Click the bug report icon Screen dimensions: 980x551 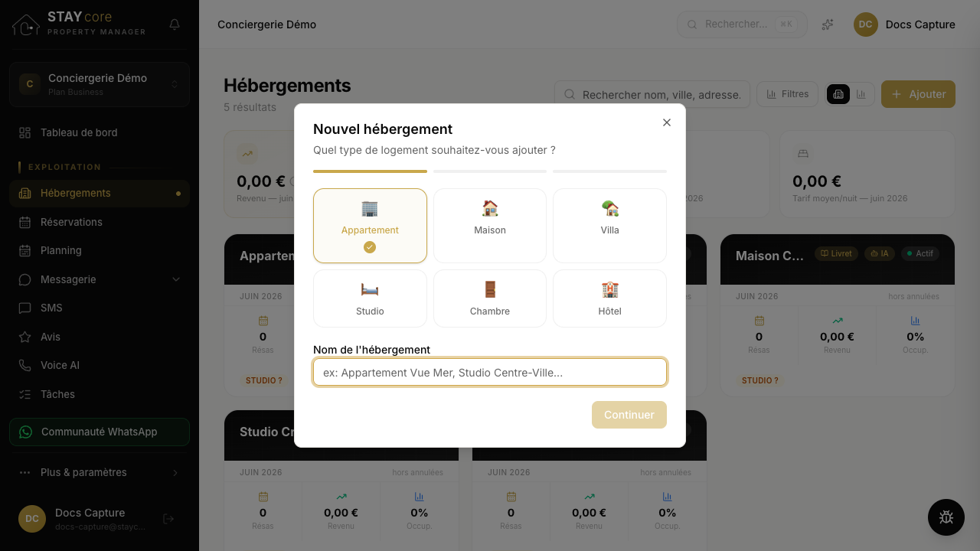(x=946, y=517)
